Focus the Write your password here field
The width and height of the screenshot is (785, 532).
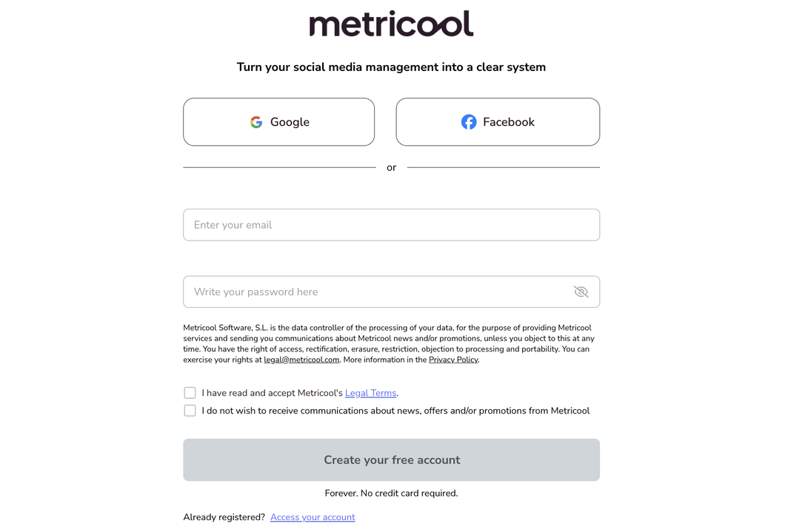pos(392,292)
